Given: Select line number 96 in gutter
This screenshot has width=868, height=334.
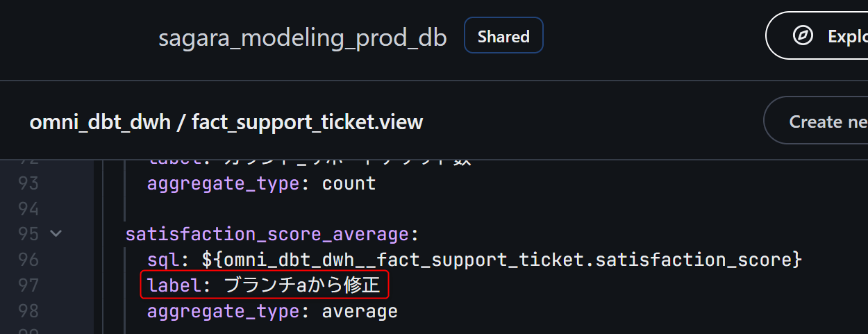Looking at the screenshot, I should point(28,260).
